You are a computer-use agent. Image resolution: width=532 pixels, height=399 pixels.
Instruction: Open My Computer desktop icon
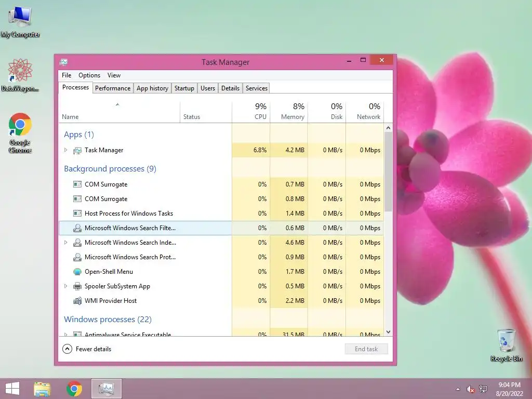click(20, 21)
